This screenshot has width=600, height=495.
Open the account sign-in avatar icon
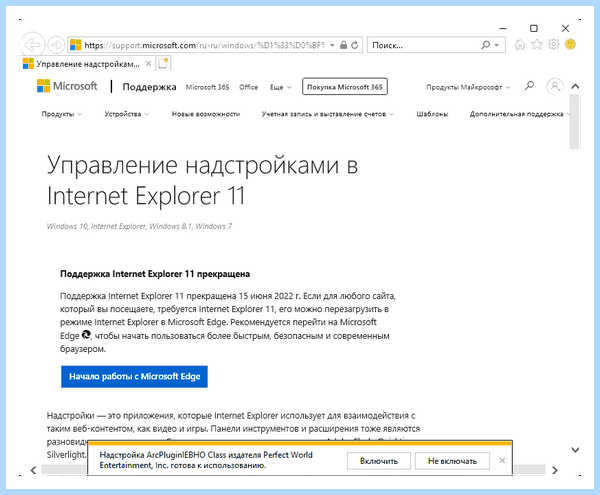coord(554,86)
